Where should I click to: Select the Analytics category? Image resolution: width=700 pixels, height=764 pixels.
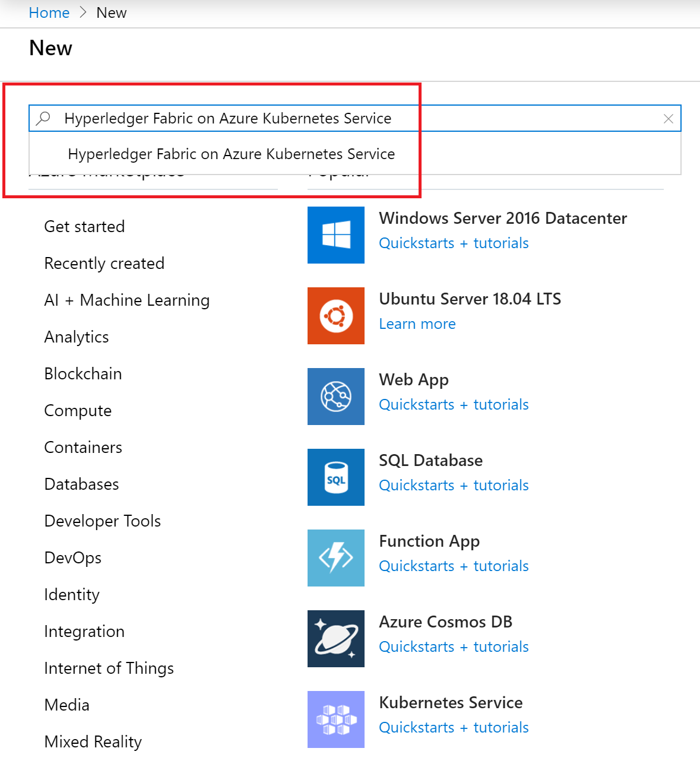77,337
